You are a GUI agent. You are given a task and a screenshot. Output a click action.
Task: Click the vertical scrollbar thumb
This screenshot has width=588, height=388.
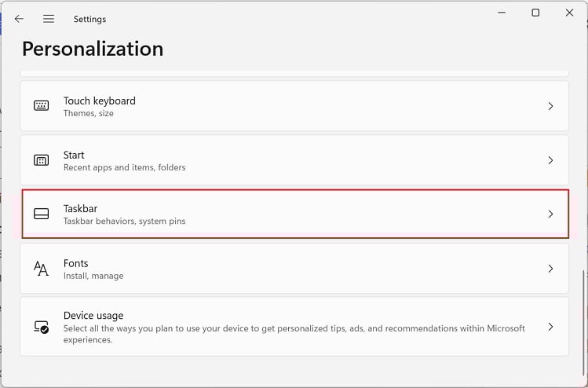pyautogui.click(x=582, y=314)
